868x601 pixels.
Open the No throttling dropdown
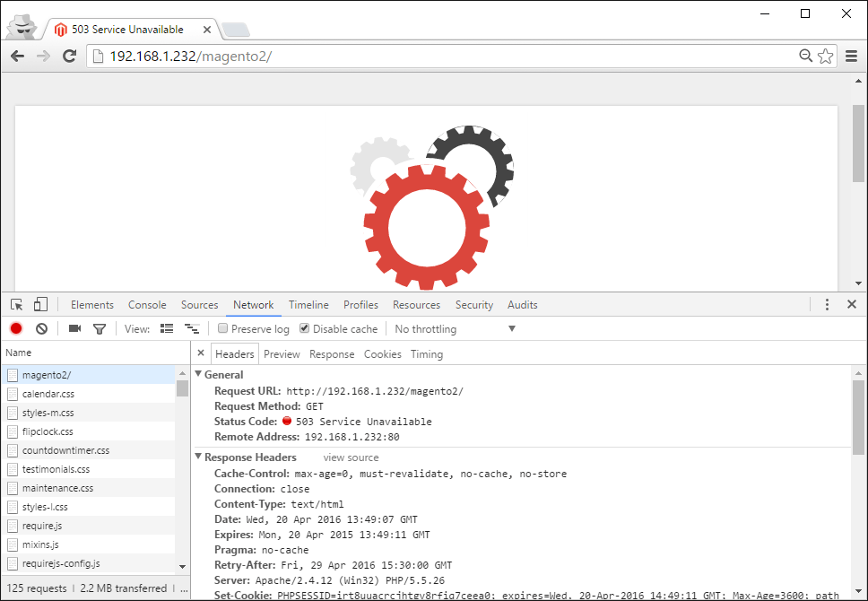pyautogui.click(x=455, y=329)
